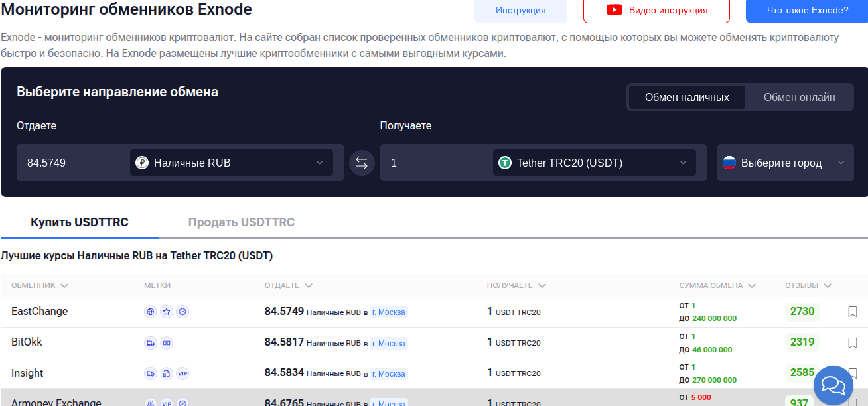
Task: Click г. Москва tag in EastChange row
Action: point(389,312)
